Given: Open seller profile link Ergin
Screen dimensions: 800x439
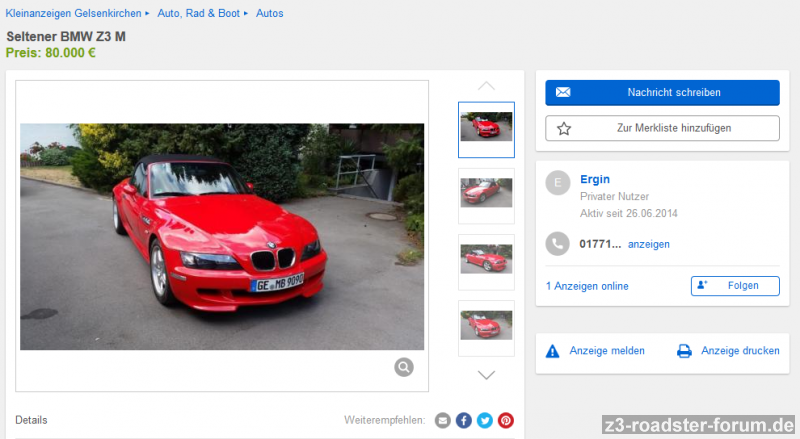Looking at the screenshot, I should click(595, 179).
